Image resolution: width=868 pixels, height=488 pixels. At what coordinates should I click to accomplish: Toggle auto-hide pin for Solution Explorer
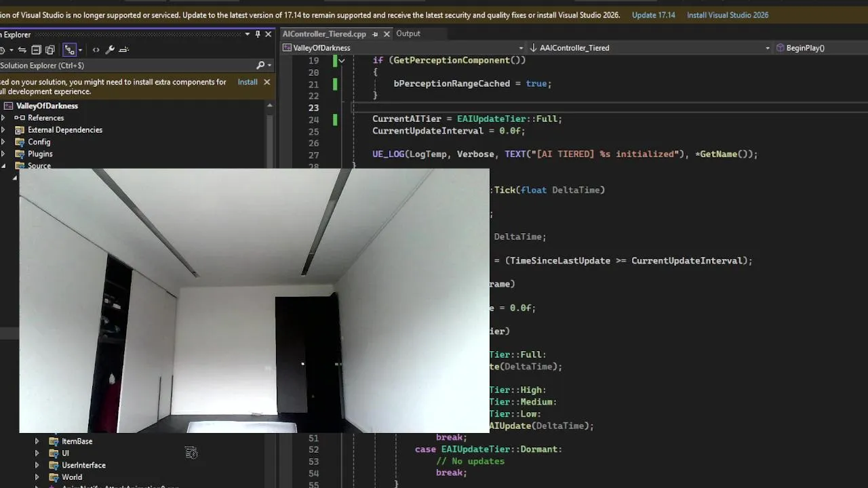[258, 34]
